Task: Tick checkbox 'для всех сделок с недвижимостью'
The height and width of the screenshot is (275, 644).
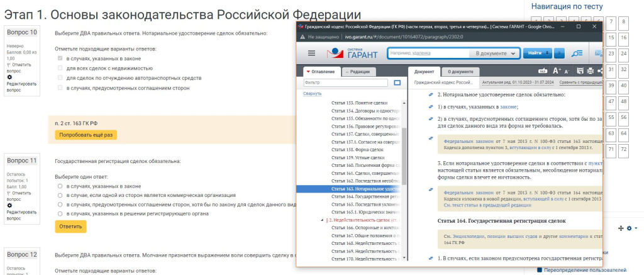Action: point(60,68)
